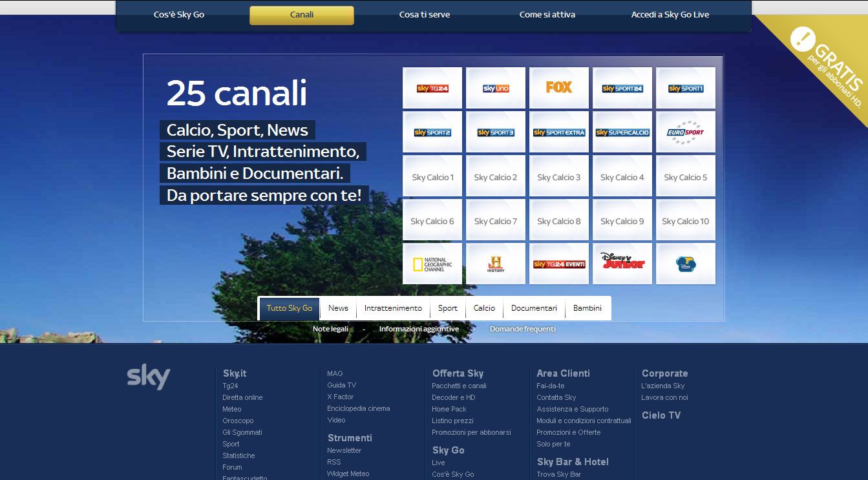This screenshot has width=868, height=480.
Task: Switch to the Intrattenimento tab
Action: click(393, 308)
